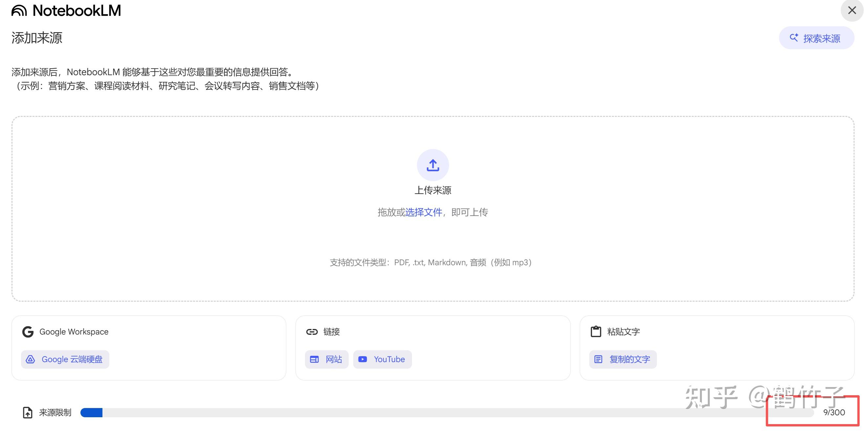Image resolution: width=868 pixels, height=432 pixels.
Task: Choose the Google 云端硬盘 option
Action: point(65,359)
